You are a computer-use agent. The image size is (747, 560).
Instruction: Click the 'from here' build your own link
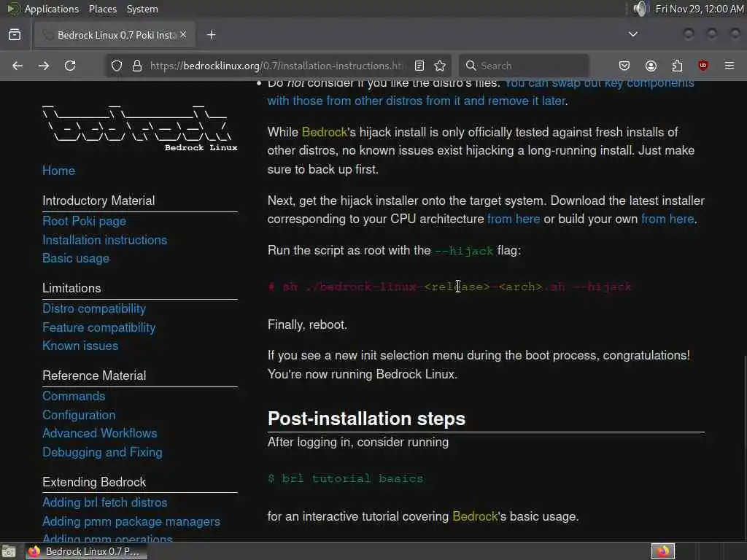click(x=667, y=219)
